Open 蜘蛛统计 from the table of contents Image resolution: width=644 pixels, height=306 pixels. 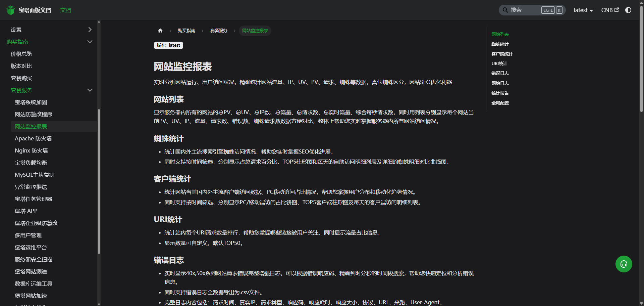pyautogui.click(x=500, y=44)
